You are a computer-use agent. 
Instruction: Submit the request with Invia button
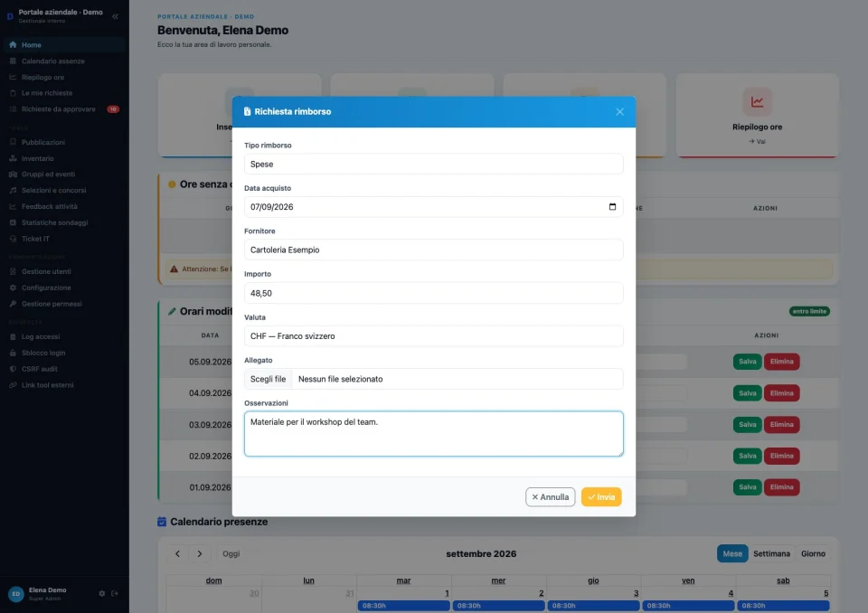[x=601, y=497]
